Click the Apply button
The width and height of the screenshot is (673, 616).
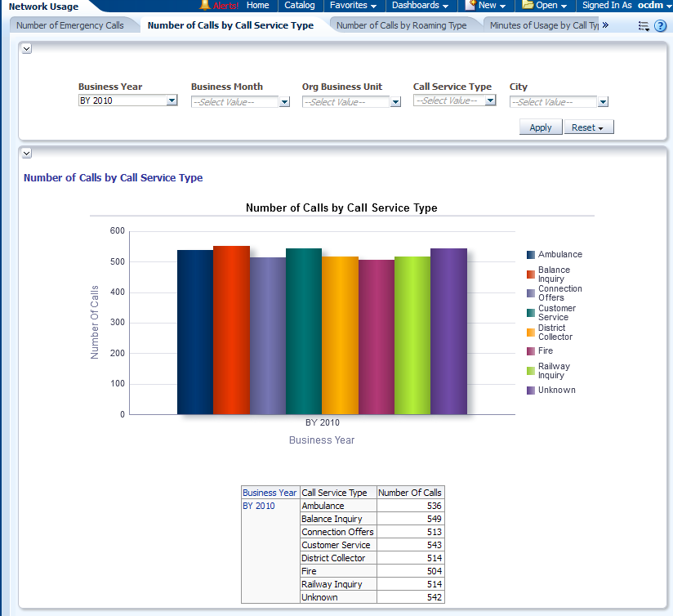tap(540, 127)
